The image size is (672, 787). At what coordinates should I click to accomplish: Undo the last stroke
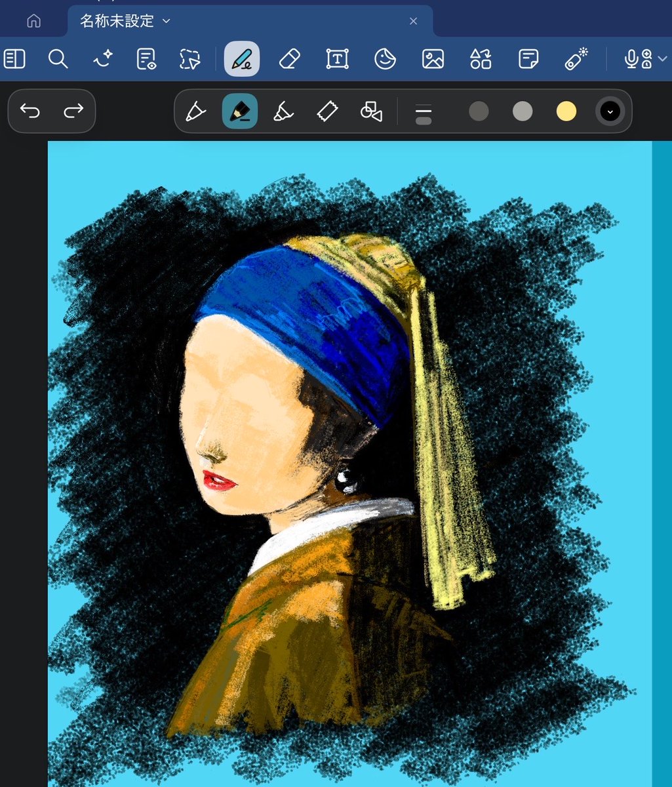(x=30, y=111)
